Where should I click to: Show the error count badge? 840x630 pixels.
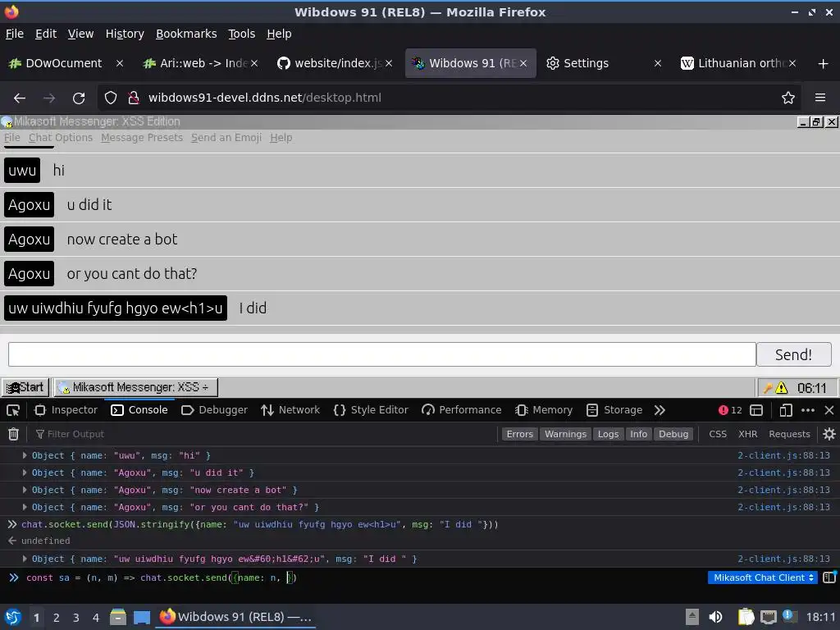729,410
